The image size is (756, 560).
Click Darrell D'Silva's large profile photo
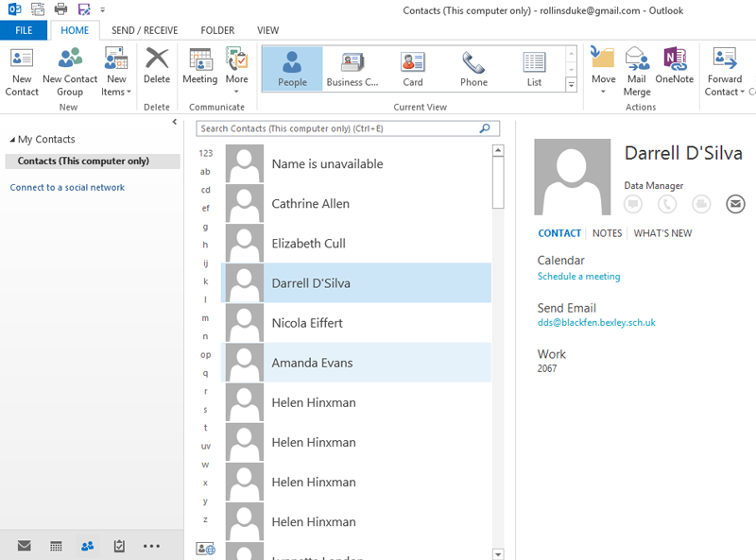point(573,177)
